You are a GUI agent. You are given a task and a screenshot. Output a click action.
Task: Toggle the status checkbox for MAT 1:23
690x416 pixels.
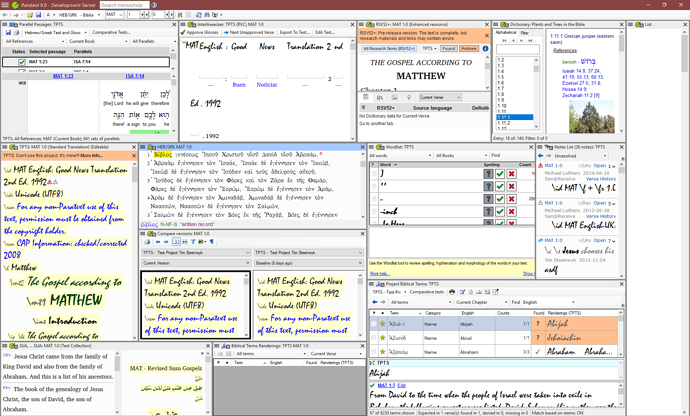pos(21,62)
